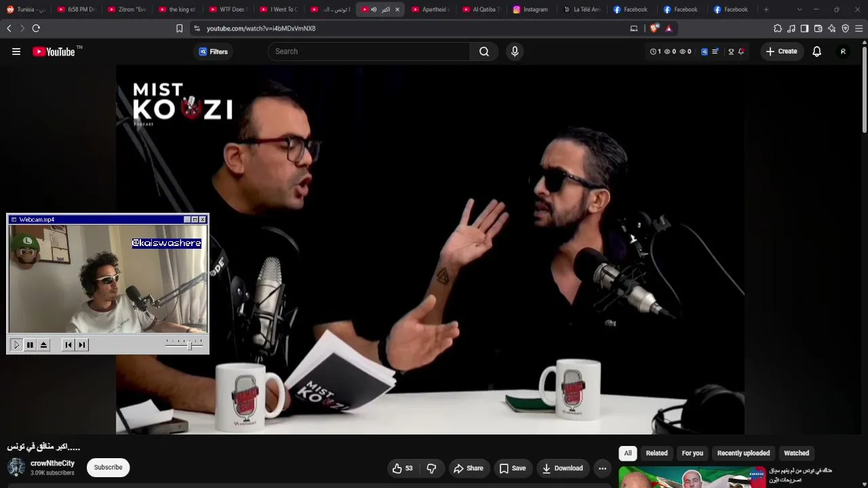Viewport: 868px width, 488px height.
Task: Switch to the Tunisia tab
Action: (26, 9)
